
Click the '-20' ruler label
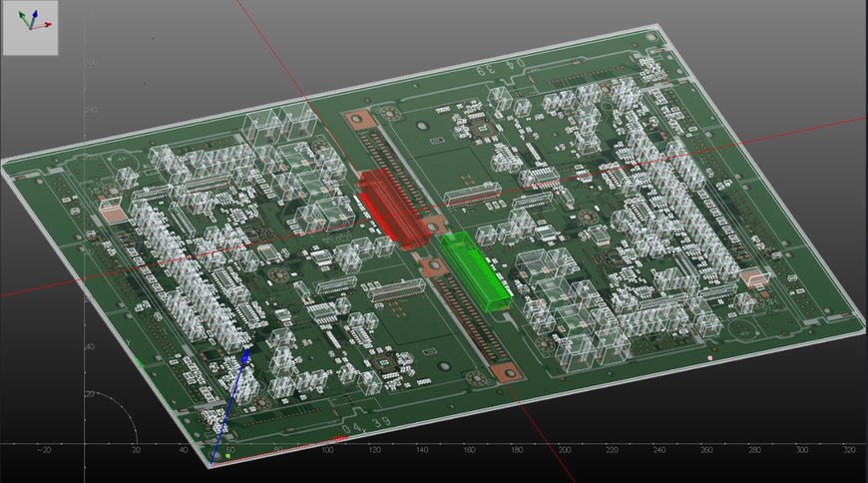[x=43, y=450]
